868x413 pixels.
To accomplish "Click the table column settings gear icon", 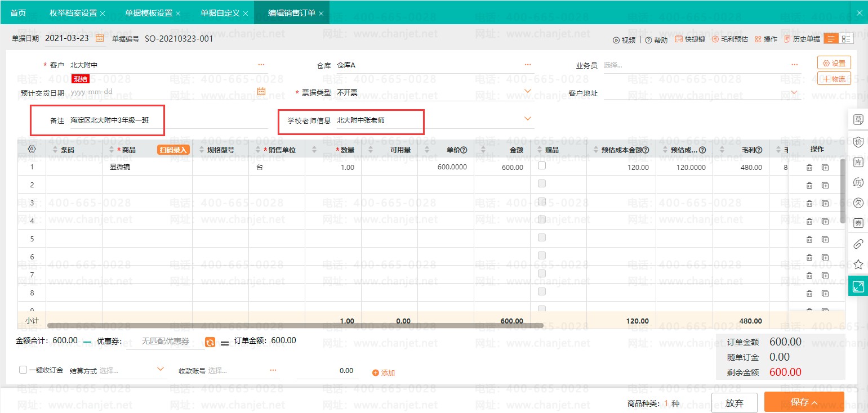I will 32,149.
